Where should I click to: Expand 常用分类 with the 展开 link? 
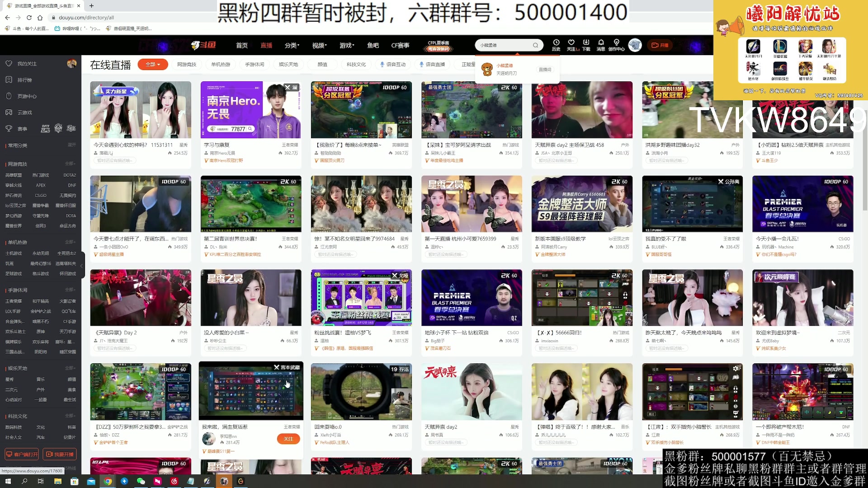point(71,145)
